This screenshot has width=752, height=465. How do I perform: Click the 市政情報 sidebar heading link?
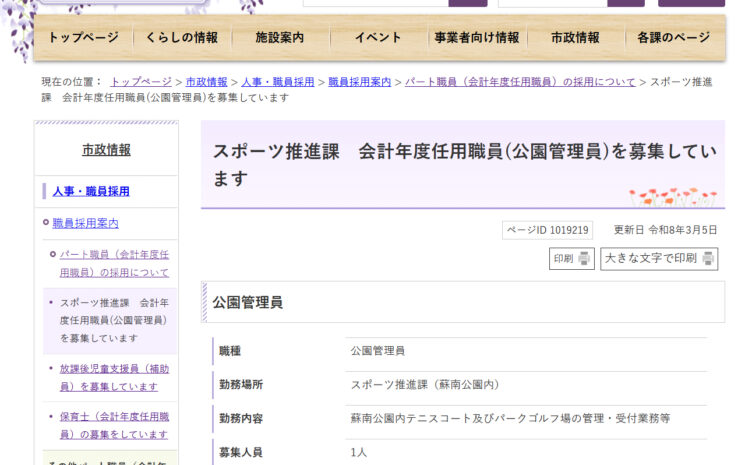pos(106,150)
